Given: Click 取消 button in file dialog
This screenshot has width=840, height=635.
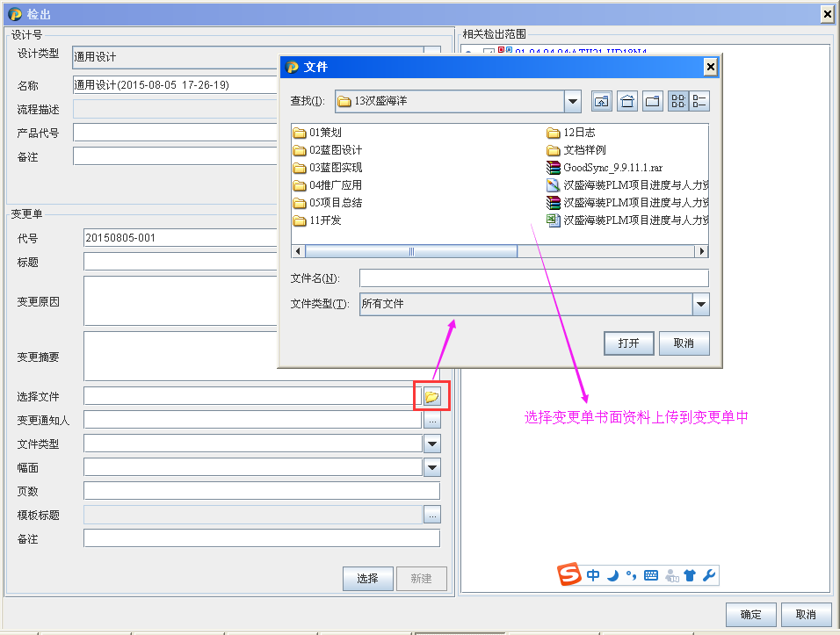Looking at the screenshot, I should tap(684, 343).
